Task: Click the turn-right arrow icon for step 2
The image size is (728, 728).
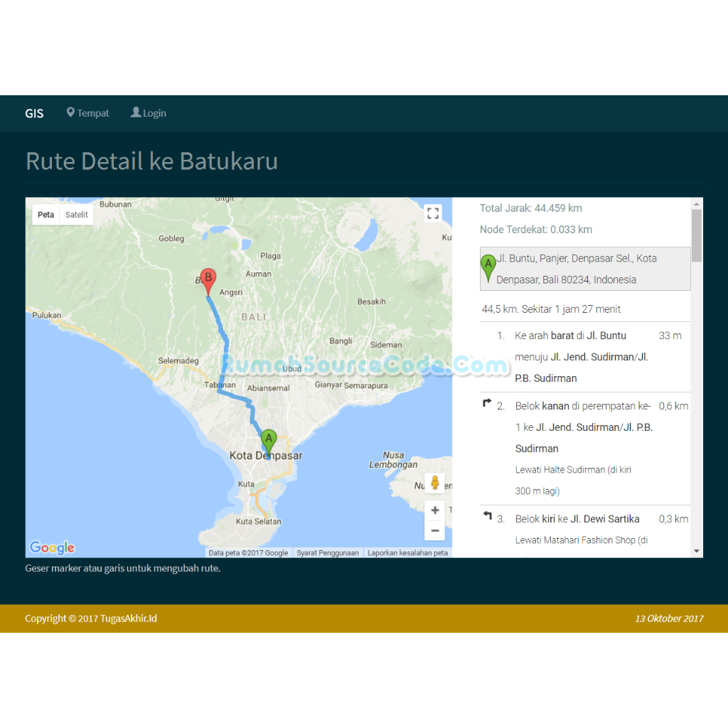Action: tap(488, 402)
